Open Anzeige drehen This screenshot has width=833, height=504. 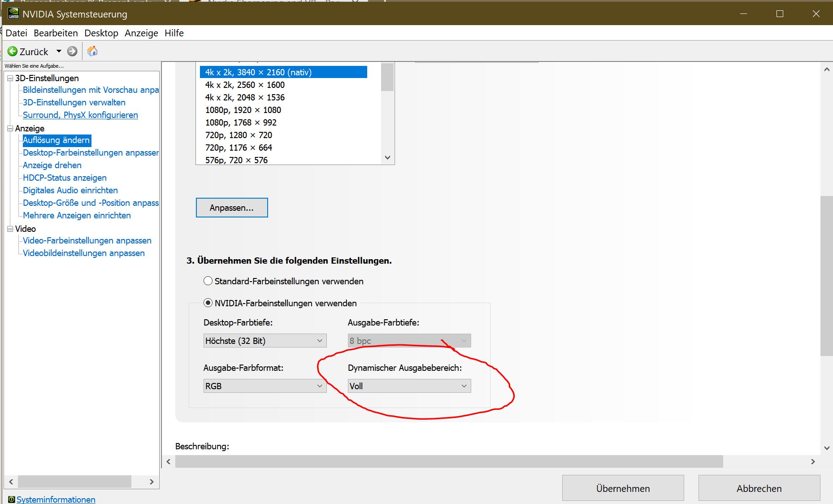pos(52,165)
